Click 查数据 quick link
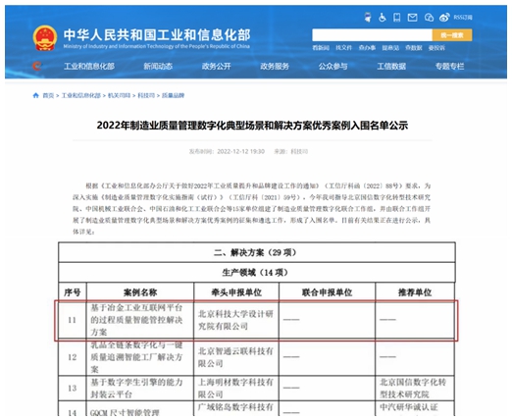The height and width of the screenshot is (420, 512). click(414, 48)
